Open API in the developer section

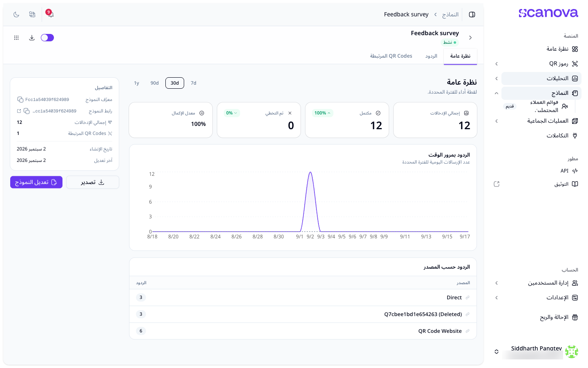(541, 171)
